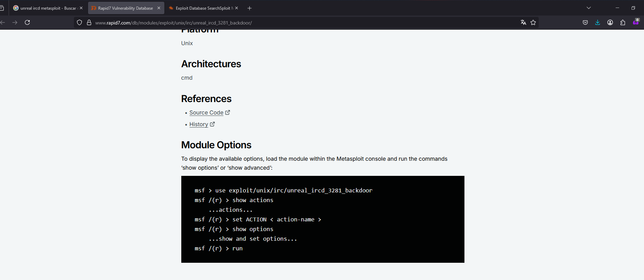Save page to Pocket icon
Viewport: 644px width, 280px height.
click(x=585, y=22)
